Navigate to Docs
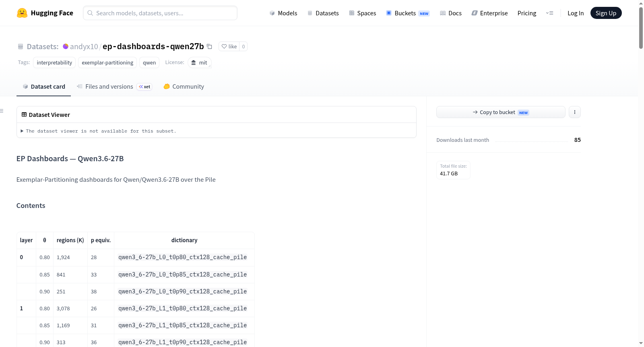644x347 pixels. click(x=451, y=13)
